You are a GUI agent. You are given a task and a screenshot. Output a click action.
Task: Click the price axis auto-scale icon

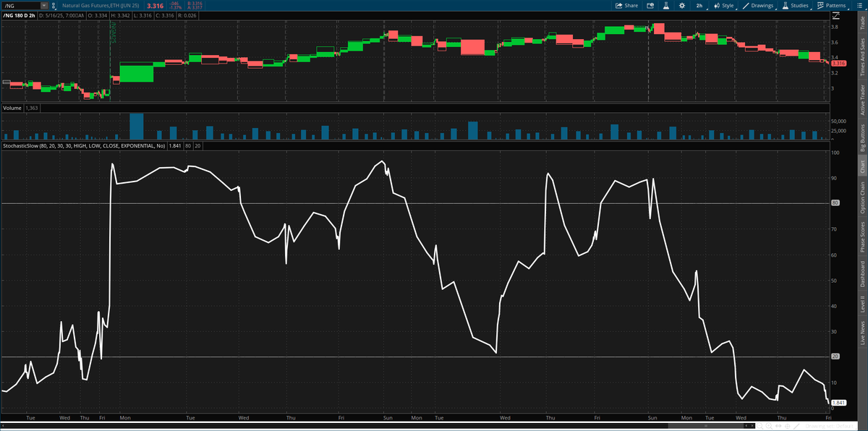(835, 14)
